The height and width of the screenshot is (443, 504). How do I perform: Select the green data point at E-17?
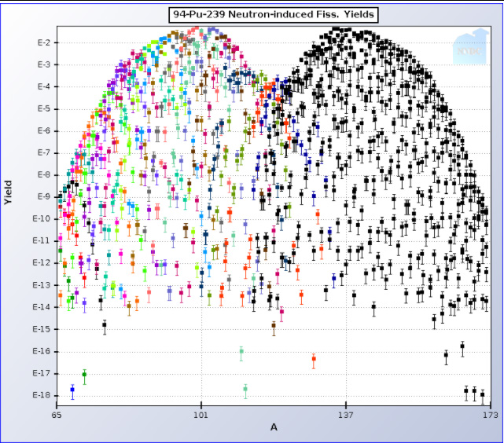click(85, 375)
